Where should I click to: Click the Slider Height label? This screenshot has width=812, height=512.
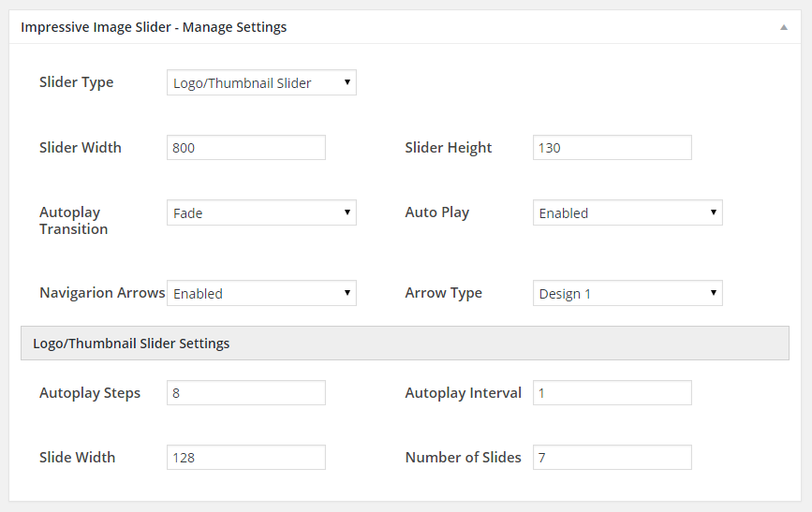coord(449,148)
